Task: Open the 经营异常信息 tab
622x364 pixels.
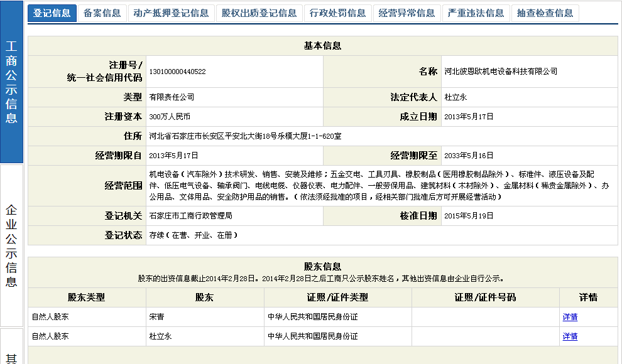Action: click(x=407, y=13)
